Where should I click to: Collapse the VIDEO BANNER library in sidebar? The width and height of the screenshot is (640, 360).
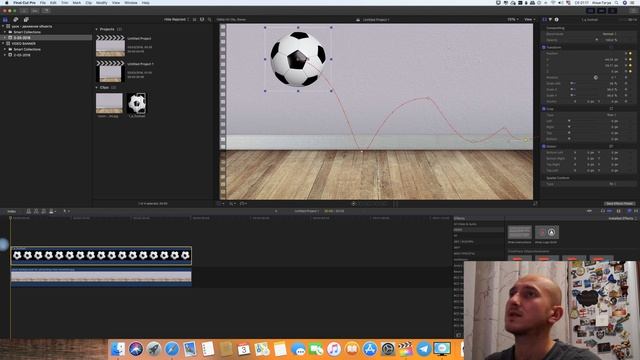point(4,43)
